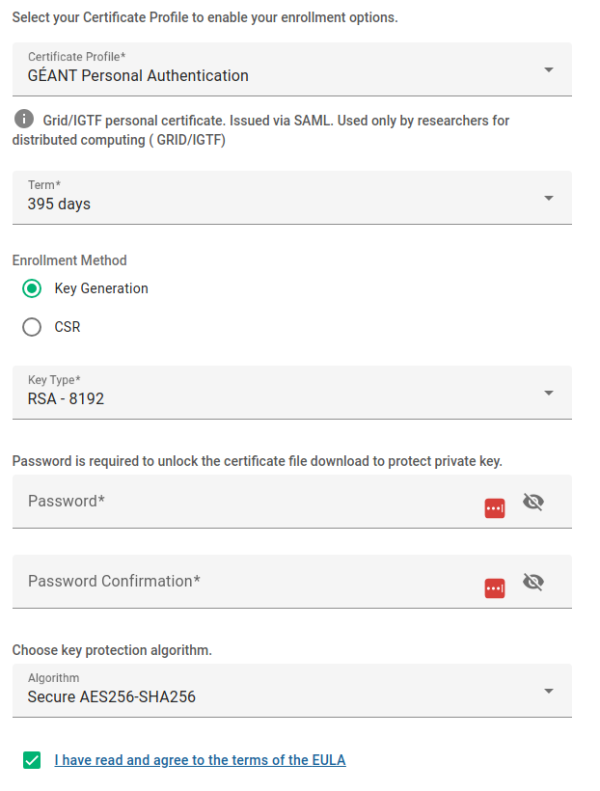Open the Term dropdown arrow
This screenshot has width=600, height=791.
(548, 198)
